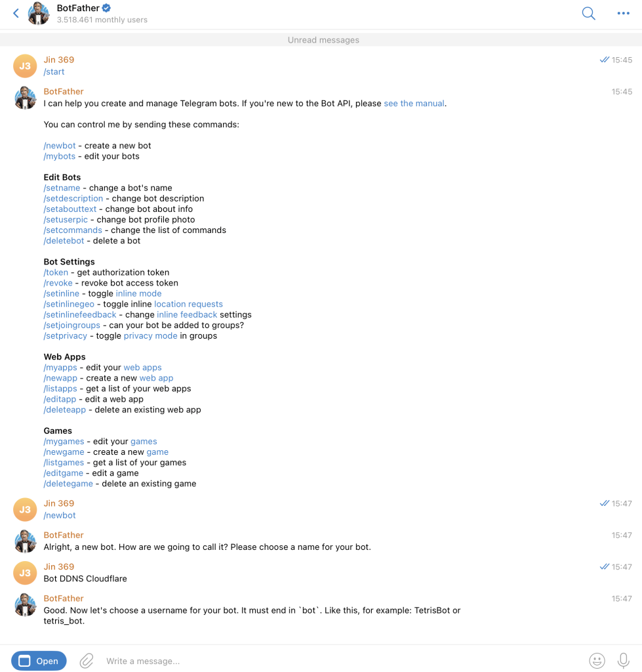Click the /newapp command link
642x672 pixels.
(x=60, y=378)
